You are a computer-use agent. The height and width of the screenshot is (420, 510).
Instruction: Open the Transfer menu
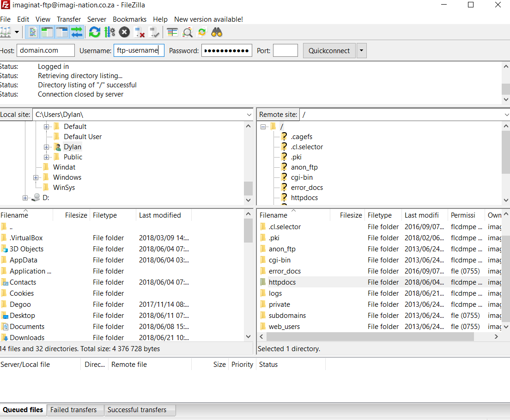point(69,19)
